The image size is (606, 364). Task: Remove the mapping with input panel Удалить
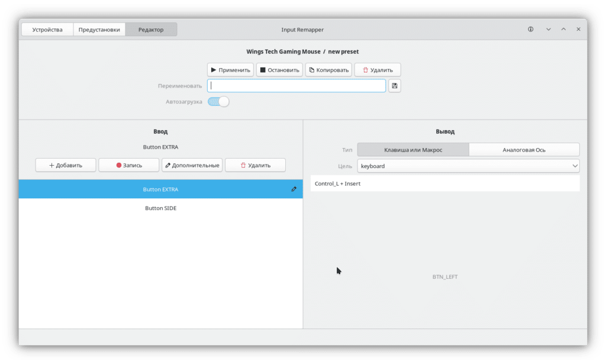255,165
